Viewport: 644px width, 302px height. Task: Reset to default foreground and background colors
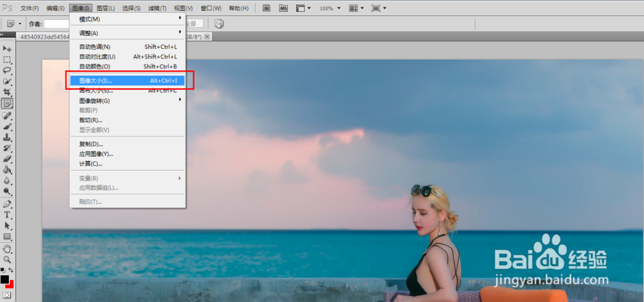pos(3,270)
